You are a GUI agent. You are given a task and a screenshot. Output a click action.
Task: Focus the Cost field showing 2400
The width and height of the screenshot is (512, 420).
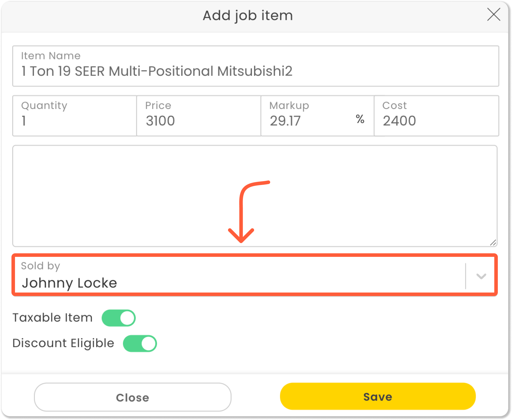pyautogui.click(x=436, y=121)
